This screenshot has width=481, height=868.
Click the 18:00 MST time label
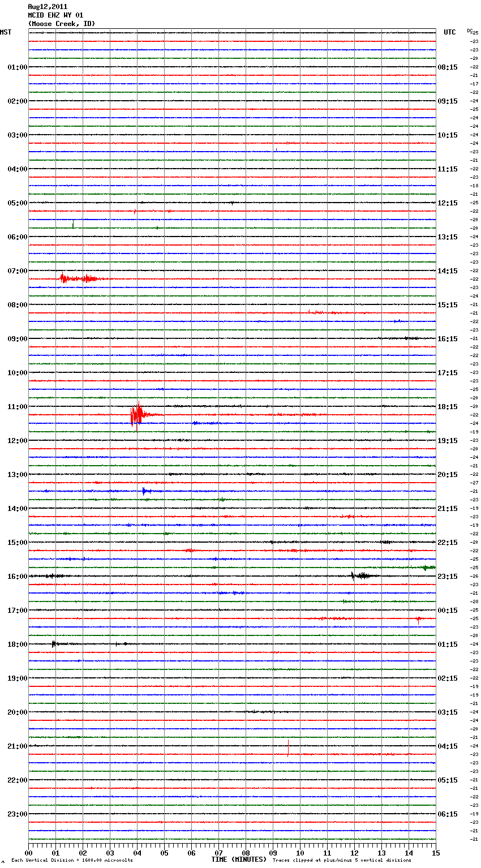pos(18,644)
